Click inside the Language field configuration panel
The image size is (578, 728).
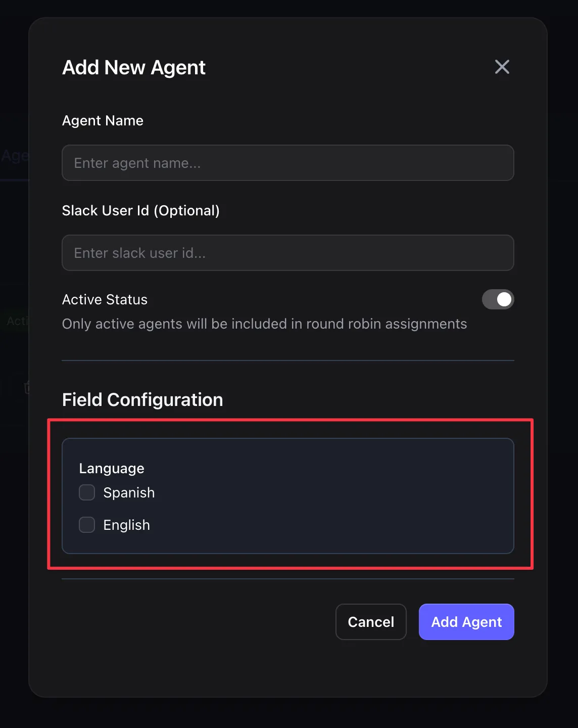coord(287,496)
